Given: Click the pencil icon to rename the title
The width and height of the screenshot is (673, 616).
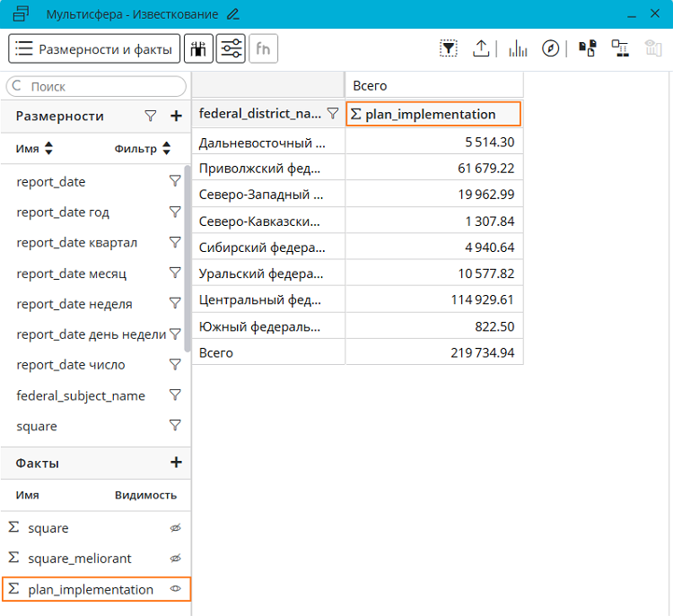Looking at the screenshot, I should click(233, 13).
